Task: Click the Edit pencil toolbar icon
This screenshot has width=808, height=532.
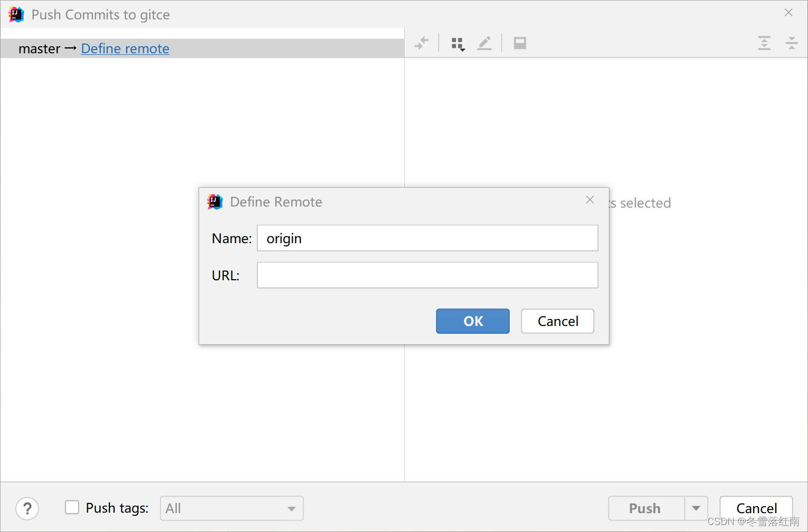Action: coord(484,43)
